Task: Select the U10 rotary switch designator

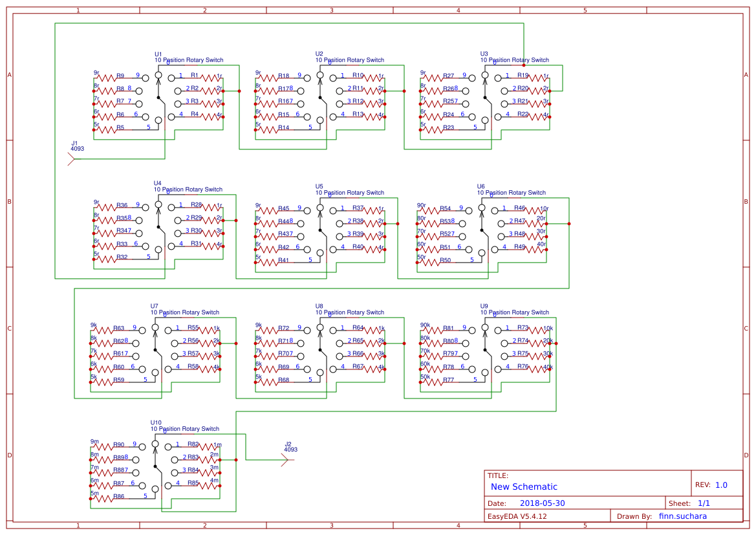Action: pos(156,422)
